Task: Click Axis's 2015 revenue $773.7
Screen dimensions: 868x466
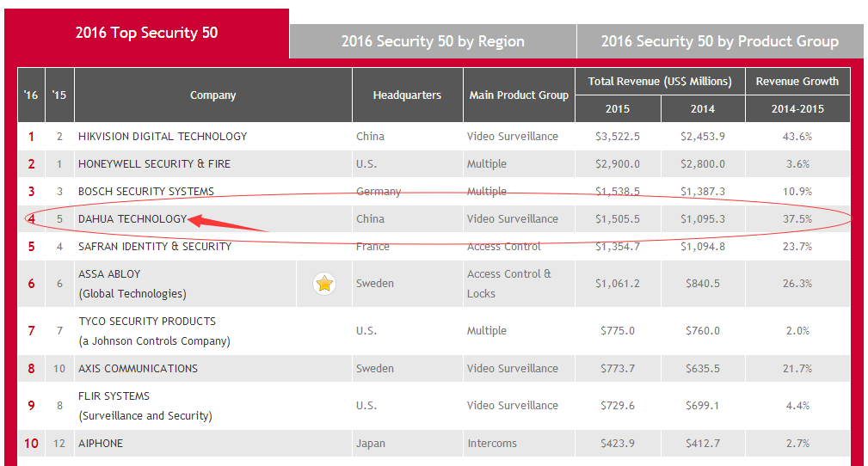Action: [618, 369]
